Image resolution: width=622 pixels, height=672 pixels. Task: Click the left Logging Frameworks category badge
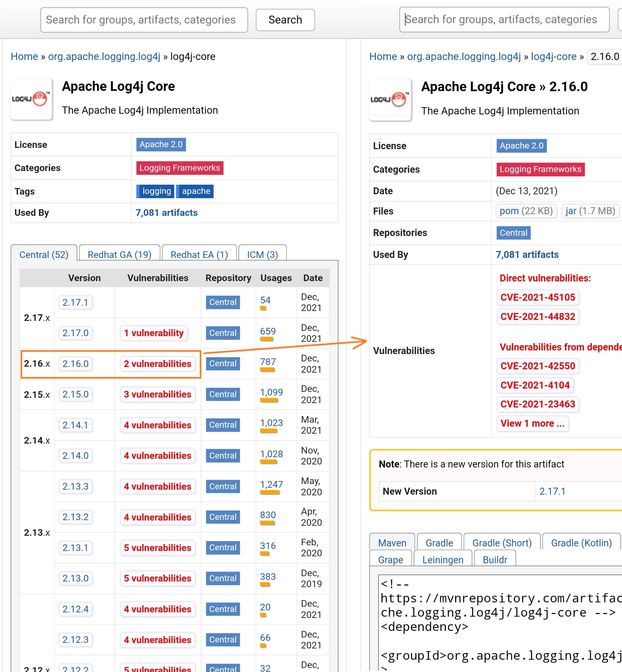click(x=180, y=168)
